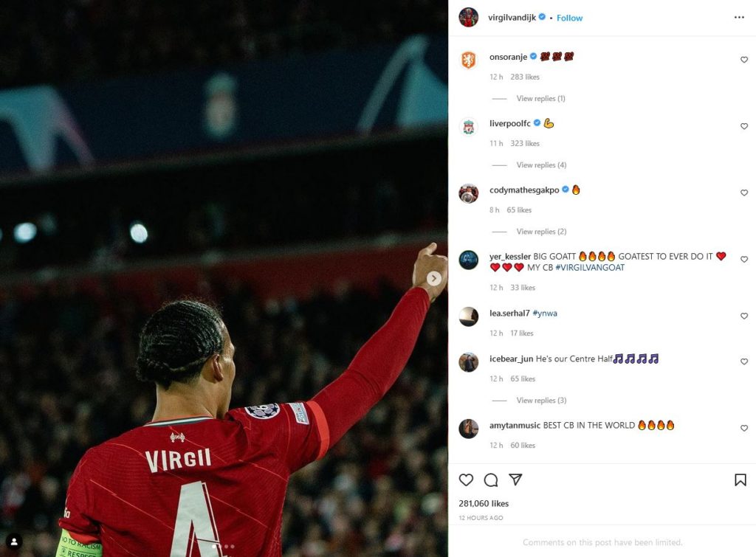756x557 pixels.
Task: Like the onsoranje comment
Action: pyautogui.click(x=744, y=60)
